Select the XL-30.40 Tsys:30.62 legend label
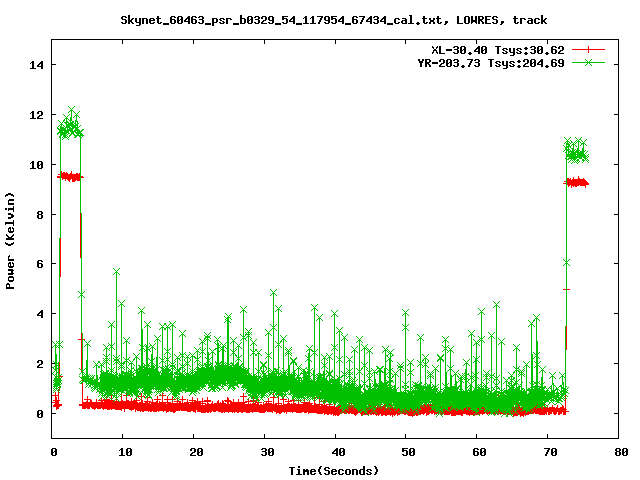The height and width of the screenshot is (480, 640). pyautogui.click(x=498, y=50)
